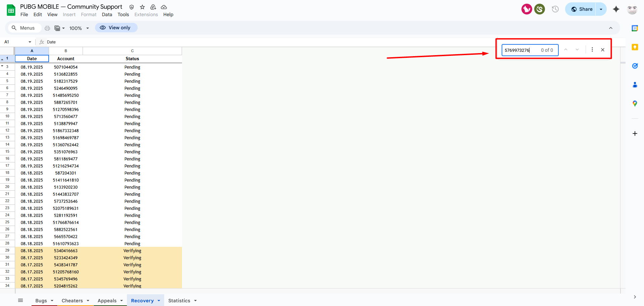Screen dimensions: 644x306
Task: Select account cell 5071044054
Action: pyautogui.click(x=66, y=67)
